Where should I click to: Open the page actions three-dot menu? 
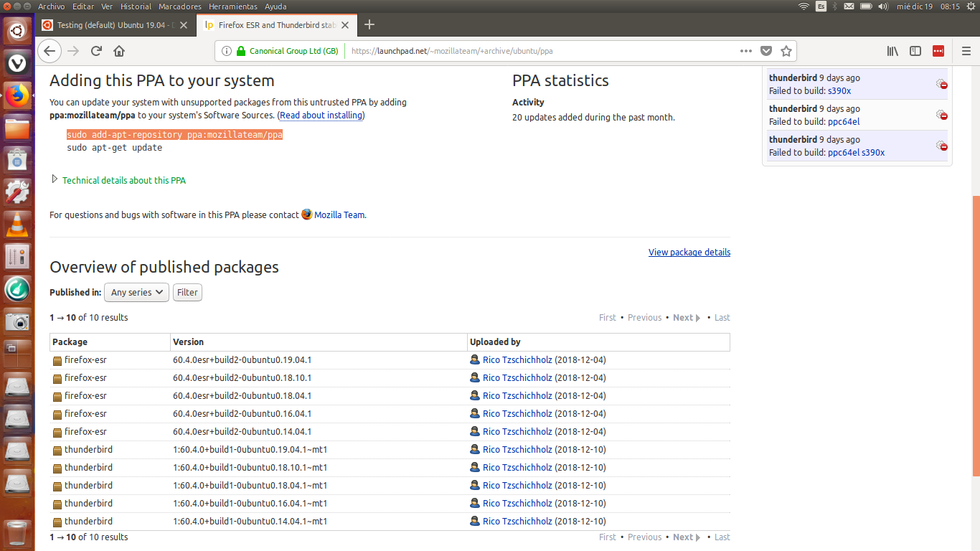pyautogui.click(x=746, y=51)
